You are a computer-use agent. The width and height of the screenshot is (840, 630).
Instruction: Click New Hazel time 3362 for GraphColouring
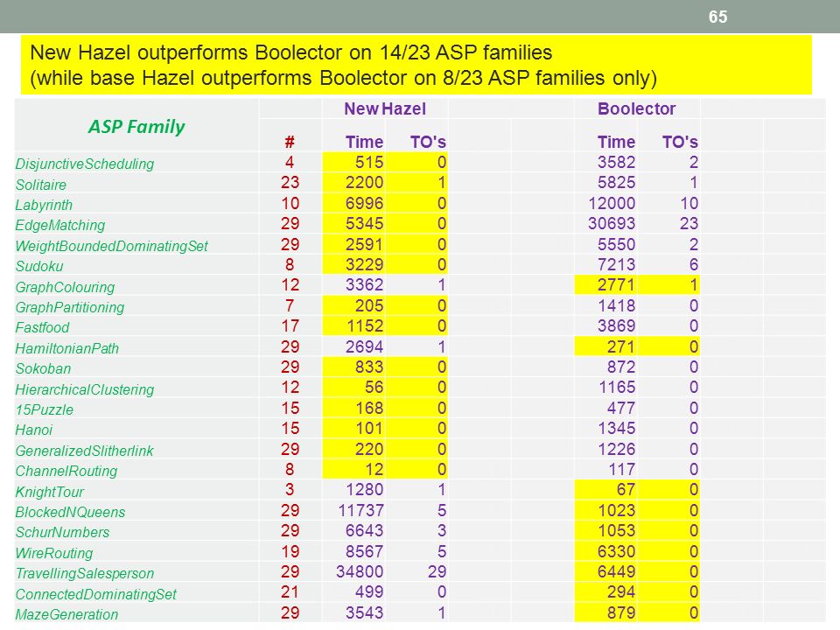[364, 285]
